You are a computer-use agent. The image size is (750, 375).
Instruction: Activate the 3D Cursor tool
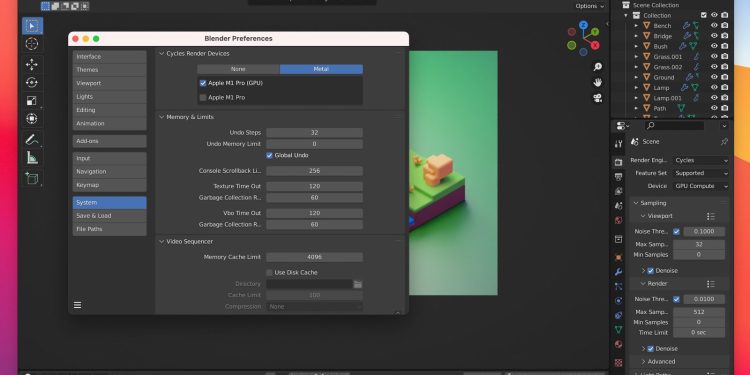[x=32, y=44]
